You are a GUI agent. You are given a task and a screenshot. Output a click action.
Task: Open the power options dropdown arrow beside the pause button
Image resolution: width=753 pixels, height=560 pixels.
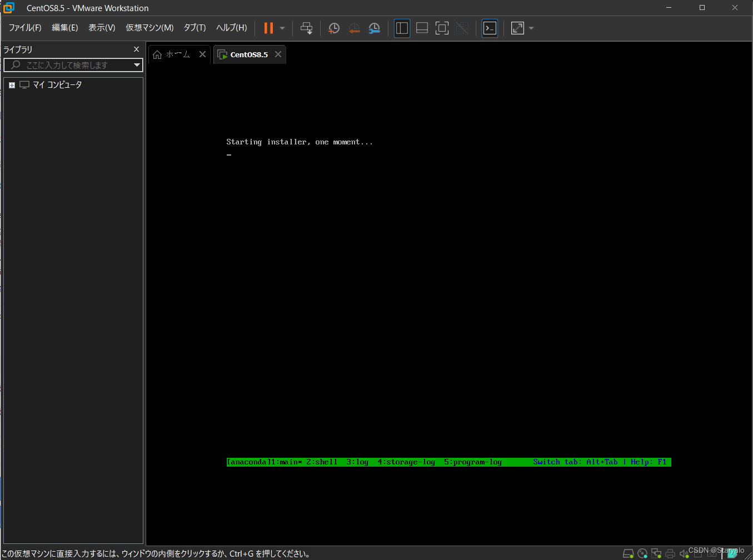282,28
